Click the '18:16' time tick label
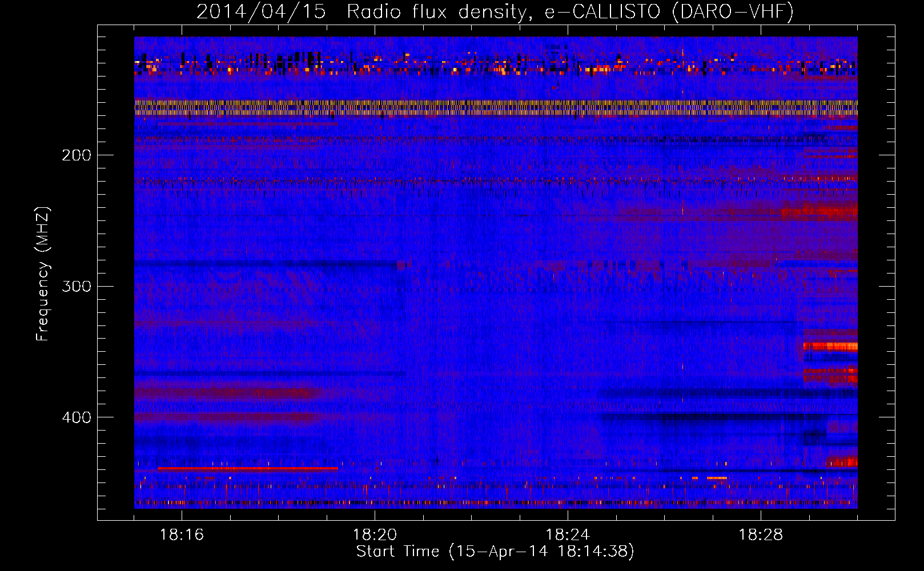Image resolution: width=924 pixels, height=571 pixels. coord(182,535)
